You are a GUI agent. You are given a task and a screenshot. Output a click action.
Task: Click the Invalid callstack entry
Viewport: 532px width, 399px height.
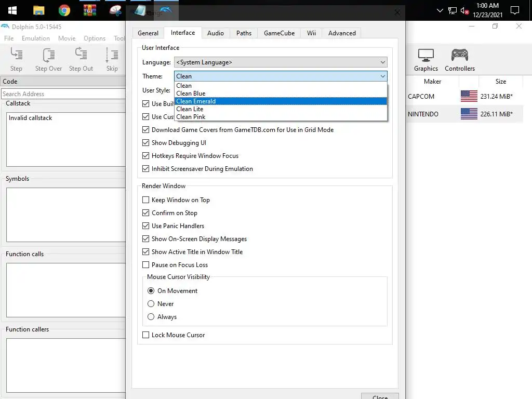(x=30, y=118)
